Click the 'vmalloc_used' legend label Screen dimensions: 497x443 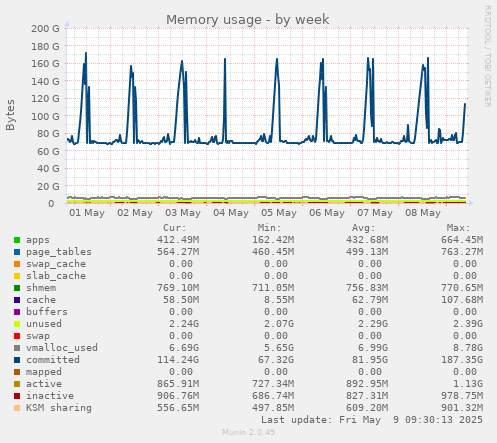[x=62, y=348]
